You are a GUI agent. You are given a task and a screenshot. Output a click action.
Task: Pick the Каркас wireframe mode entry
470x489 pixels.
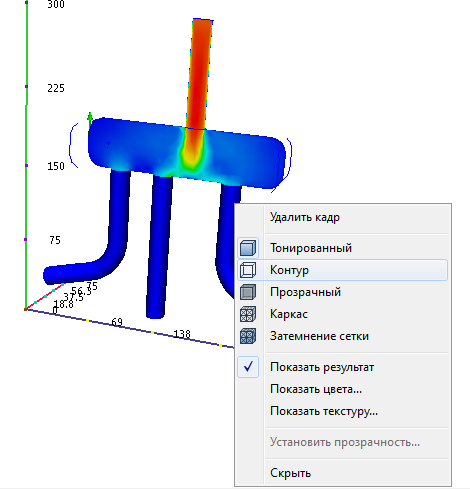(x=289, y=314)
